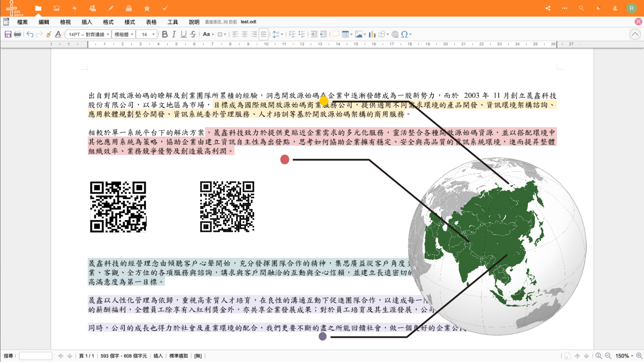This screenshot has width=644, height=362.
Task: Collapse the toolbar with the up chevron
Action: (635, 34)
